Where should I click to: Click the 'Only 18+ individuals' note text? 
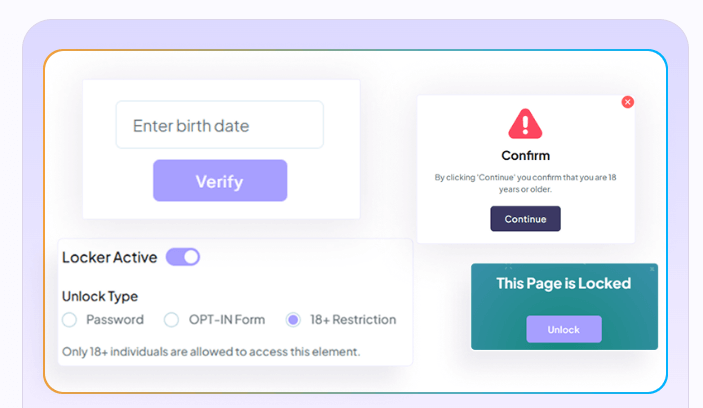(x=210, y=351)
